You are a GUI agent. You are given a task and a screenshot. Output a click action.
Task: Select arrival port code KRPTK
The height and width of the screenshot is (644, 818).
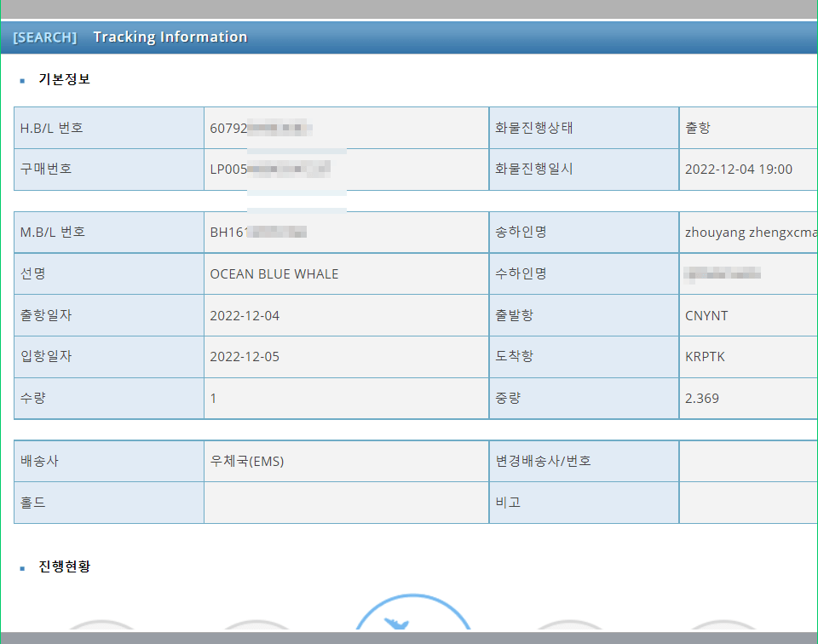click(x=705, y=357)
